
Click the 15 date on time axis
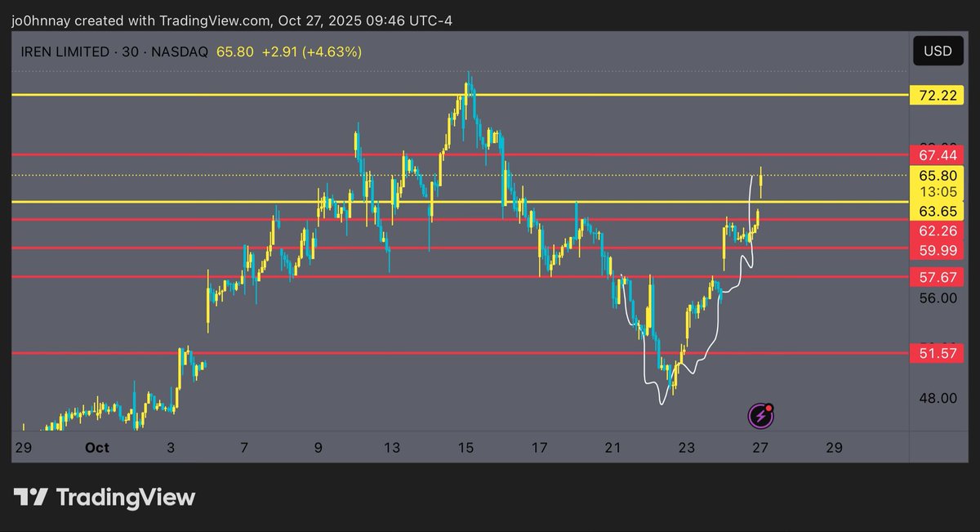465,448
